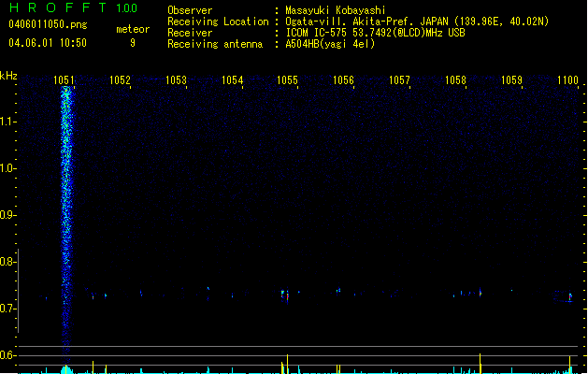The image size is (588, 374).
Task: Click the "Receiving antenna" label
Action: [215, 44]
